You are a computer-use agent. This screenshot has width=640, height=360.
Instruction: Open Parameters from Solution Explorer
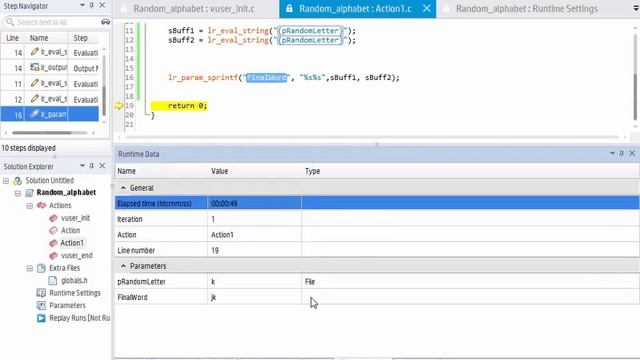[67, 305]
